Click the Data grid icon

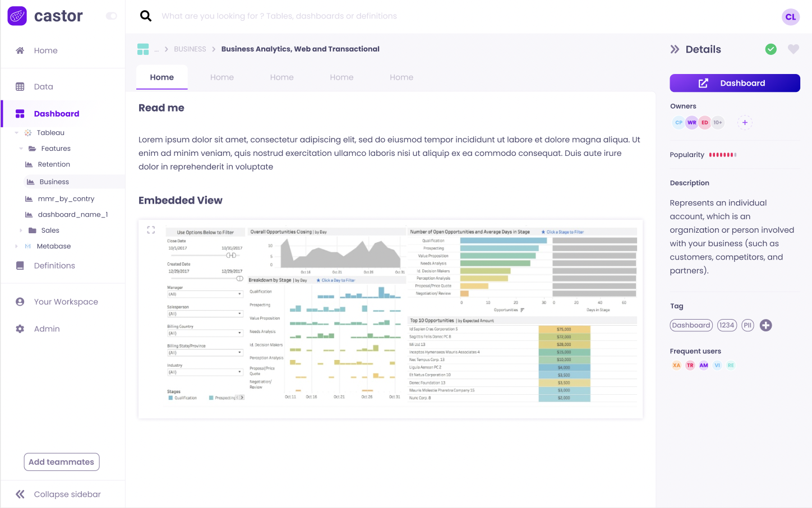click(x=21, y=86)
